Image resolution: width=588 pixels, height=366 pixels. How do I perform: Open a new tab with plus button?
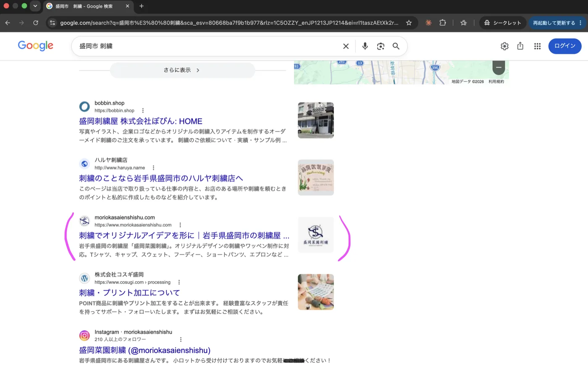point(142,6)
